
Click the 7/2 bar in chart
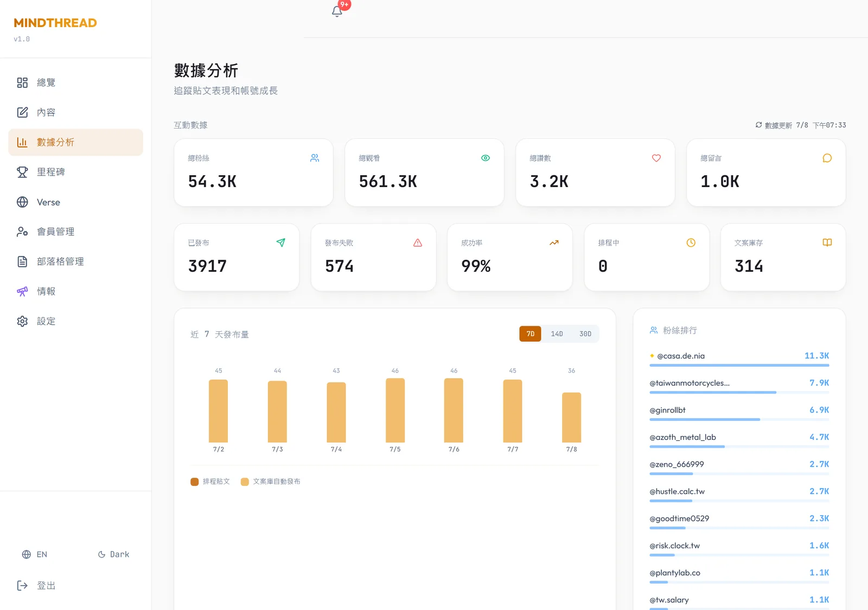[x=219, y=411]
